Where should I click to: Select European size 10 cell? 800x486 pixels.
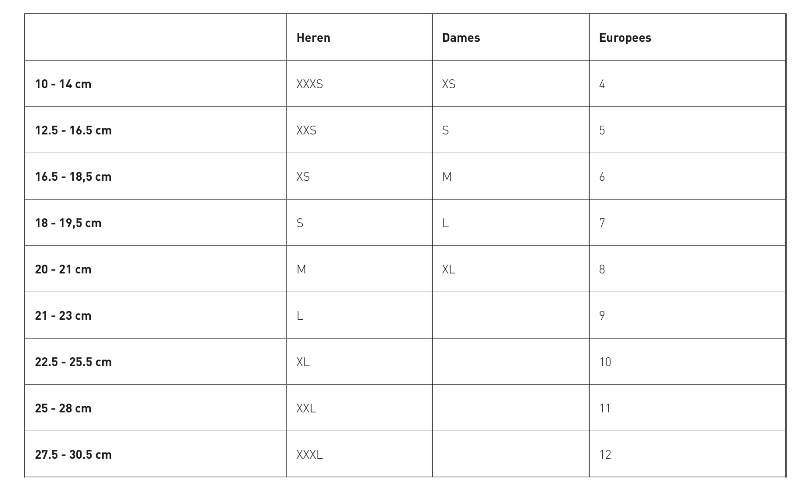coord(605,362)
